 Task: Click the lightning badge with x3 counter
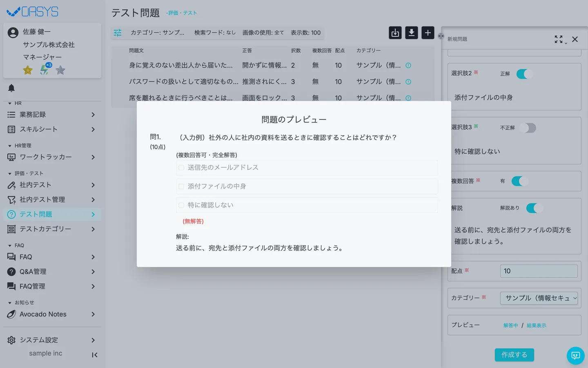(x=45, y=70)
